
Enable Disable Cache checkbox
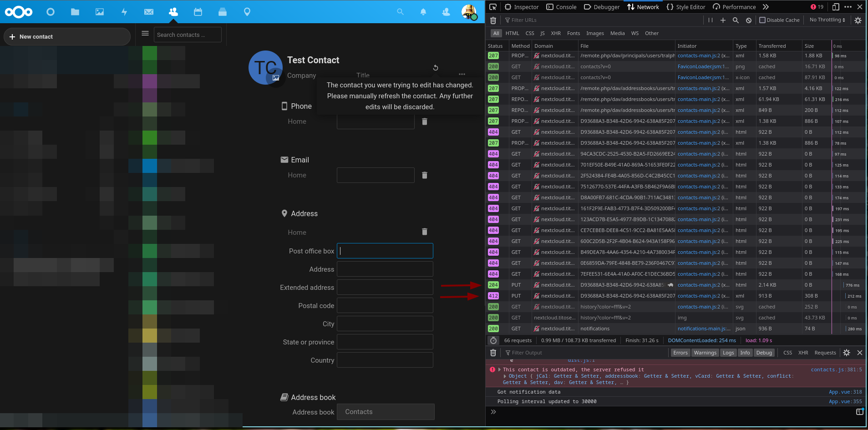pyautogui.click(x=762, y=20)
